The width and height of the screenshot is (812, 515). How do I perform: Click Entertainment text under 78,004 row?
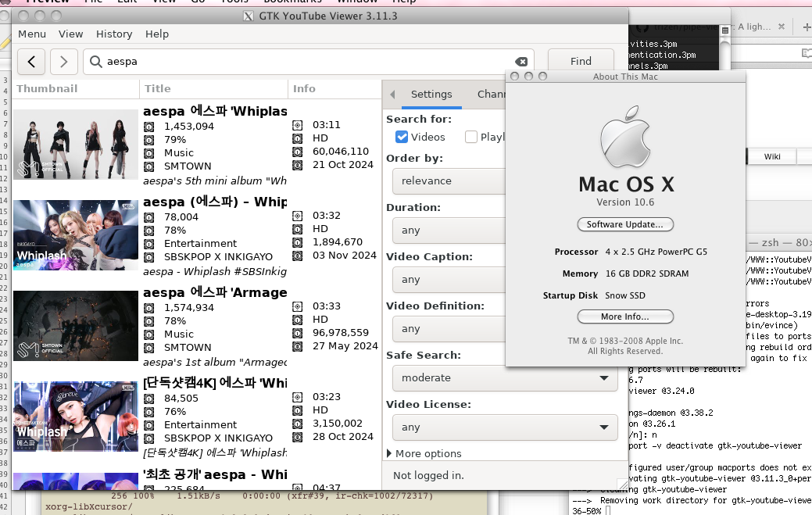[x=200, y=244]
